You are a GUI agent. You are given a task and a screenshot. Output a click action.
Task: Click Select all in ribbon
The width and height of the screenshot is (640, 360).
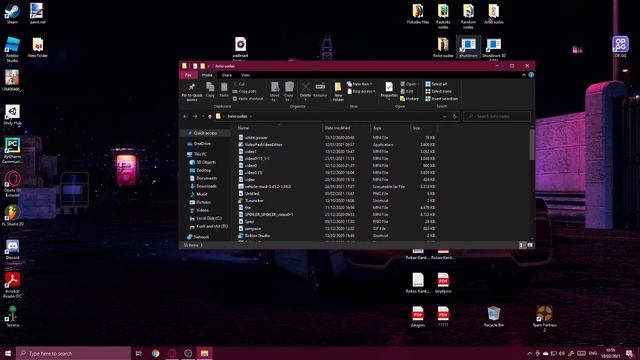(436, 84)
